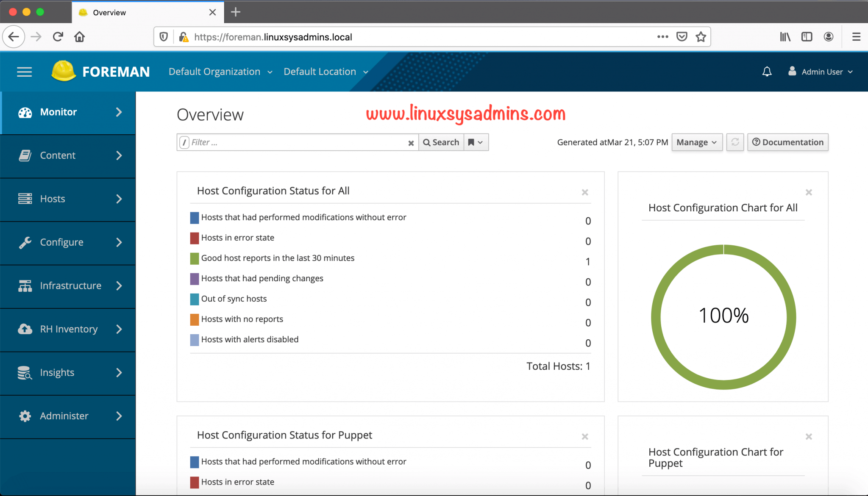Close Host Configuration Chart for All widget
The image size is (868, 496).
pyautogui.click(x=809, y=192)
